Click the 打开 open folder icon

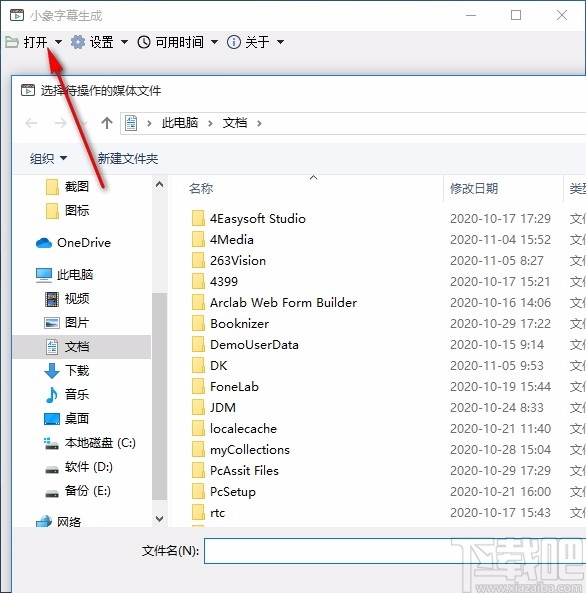pos(12,42)
